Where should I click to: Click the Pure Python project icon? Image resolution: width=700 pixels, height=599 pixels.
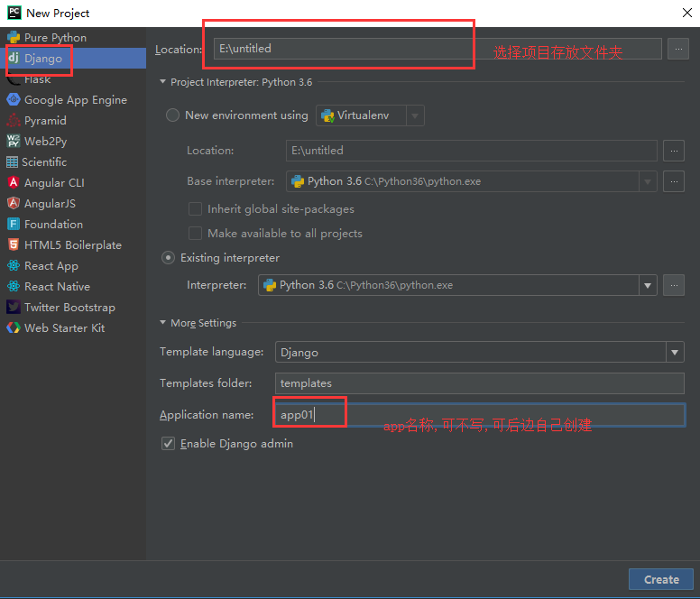click(x=14, y=38)
